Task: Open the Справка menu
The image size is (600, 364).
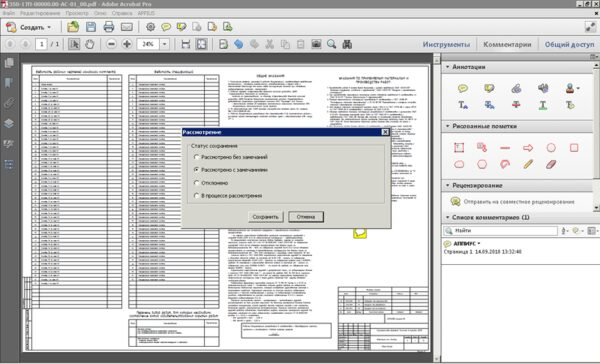Action: pyautogui.click(x=122, y=13)
